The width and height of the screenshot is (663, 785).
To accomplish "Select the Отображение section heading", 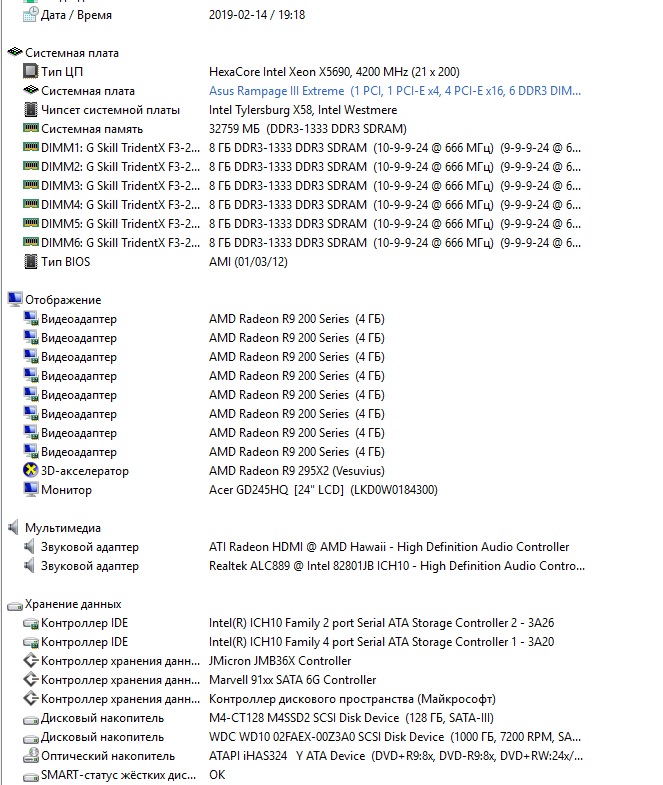I will coord(63,299).
